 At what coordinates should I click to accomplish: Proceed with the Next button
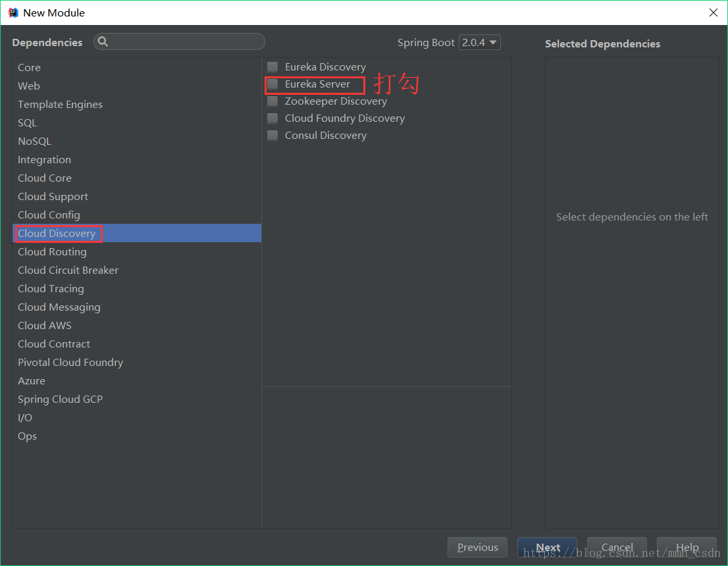(548, 547)
